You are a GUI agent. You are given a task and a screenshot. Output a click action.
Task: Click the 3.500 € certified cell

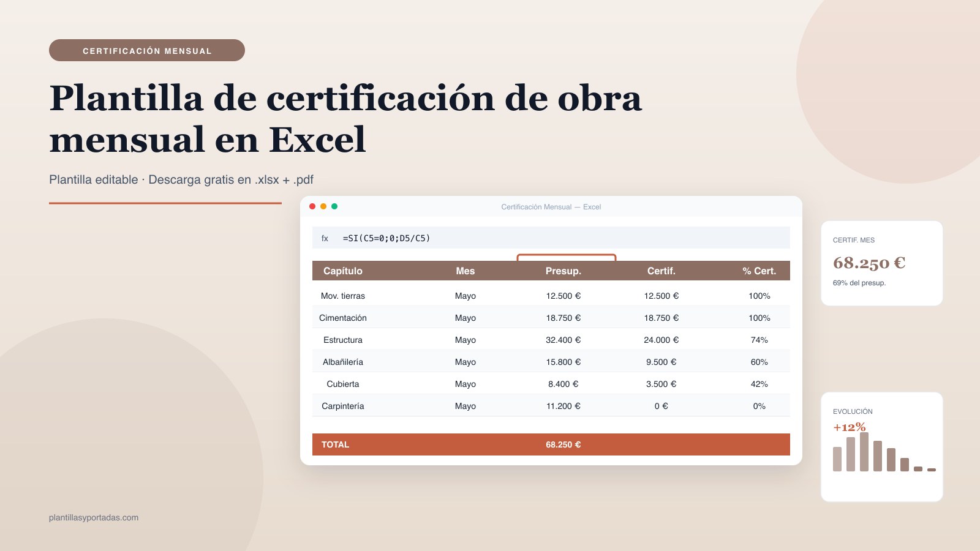661,384
